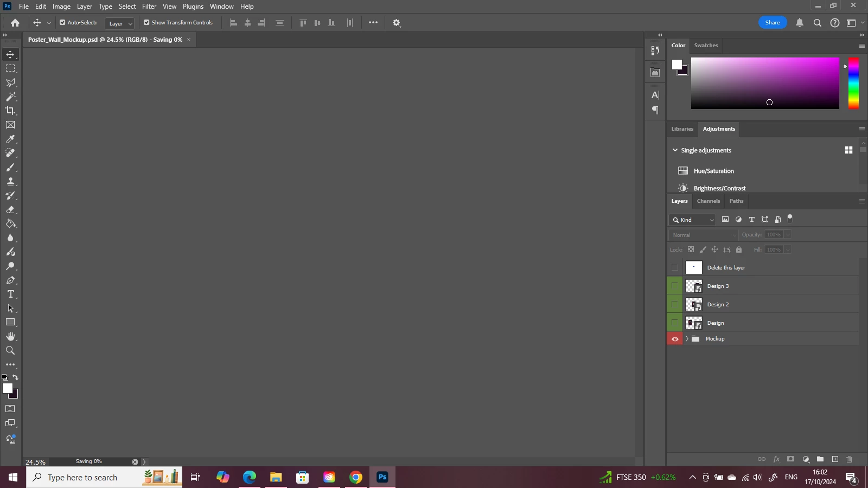Select the Paint Bucket tool

[x=10, y=223]
